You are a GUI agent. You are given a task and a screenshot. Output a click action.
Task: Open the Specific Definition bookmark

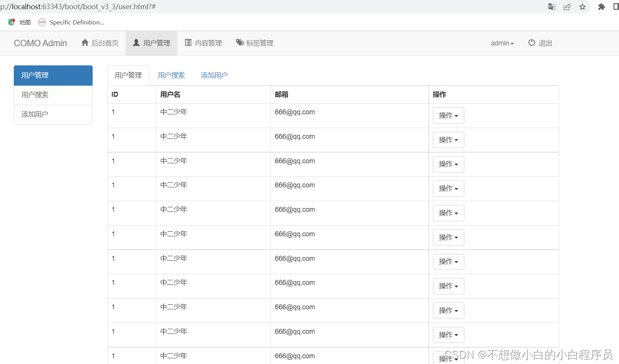pyautogui.click(x=71, y=22)
